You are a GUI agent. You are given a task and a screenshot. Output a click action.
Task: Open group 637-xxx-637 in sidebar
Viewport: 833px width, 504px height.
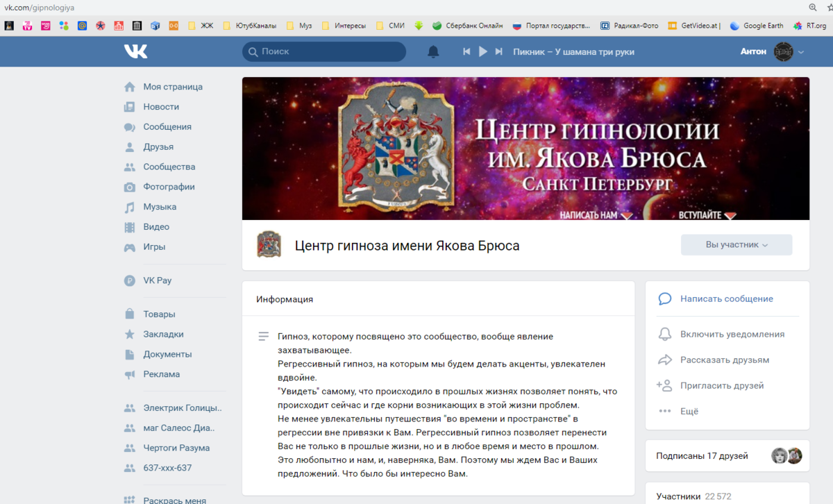(x=167, y=468)
